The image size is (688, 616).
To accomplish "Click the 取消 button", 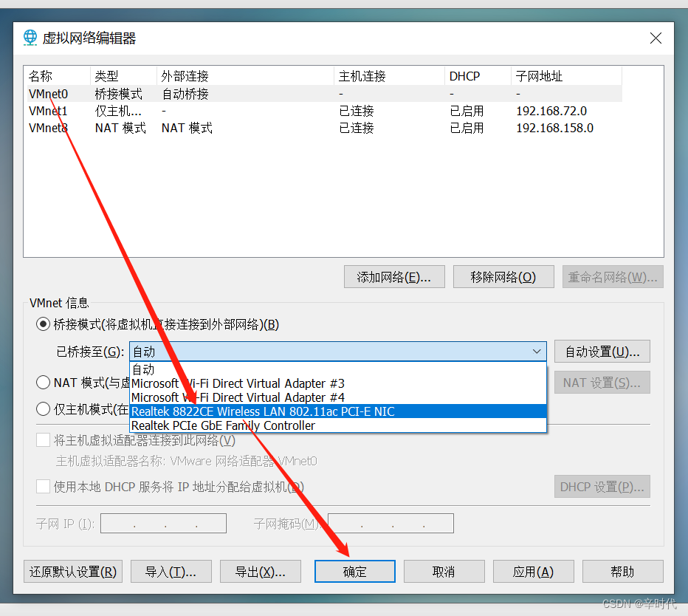I will [444, 571].
